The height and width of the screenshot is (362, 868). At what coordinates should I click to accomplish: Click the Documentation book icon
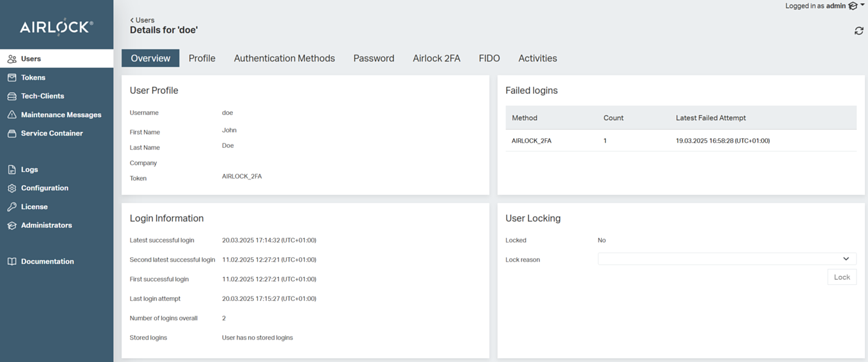[x=12, y=262]
